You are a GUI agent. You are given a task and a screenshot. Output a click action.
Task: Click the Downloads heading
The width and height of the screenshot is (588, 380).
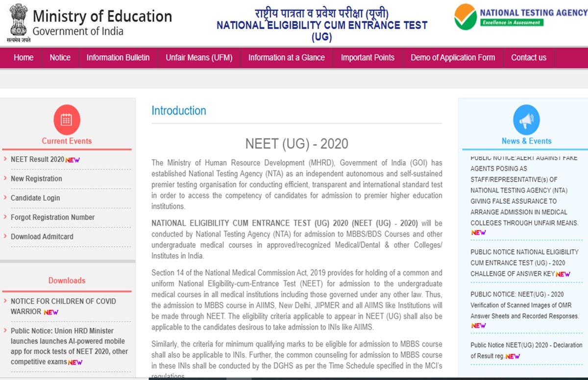coord(67,281)
